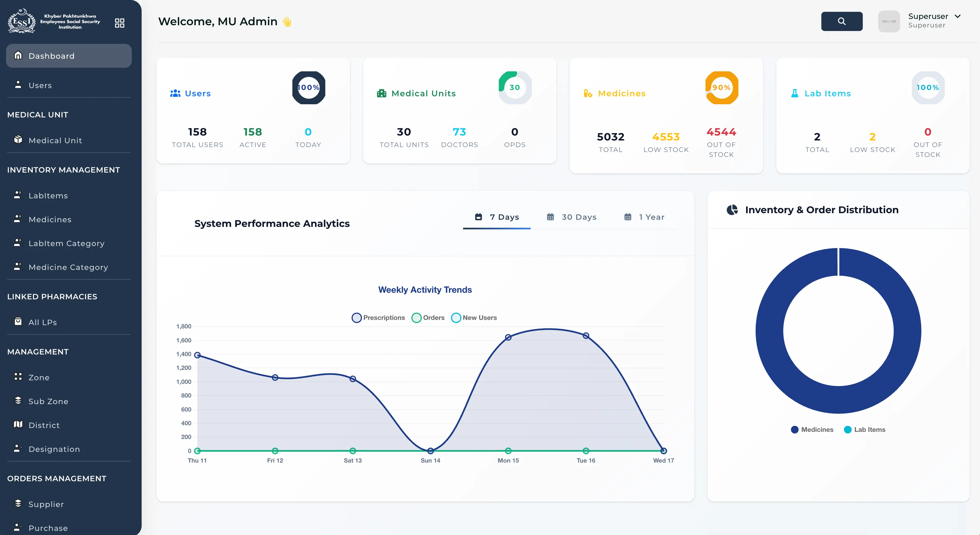
Task: Toggle Prescriptions series in chart legend
Action: (378, 317)
